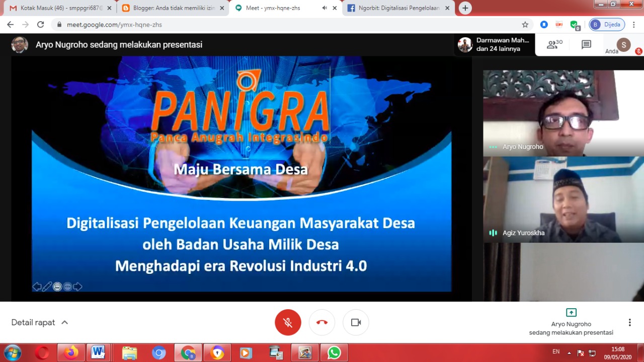Leave the call with hang-up button
Viewport: 644px width, 362px height.
pyautogui.click(x=322, y=323)
